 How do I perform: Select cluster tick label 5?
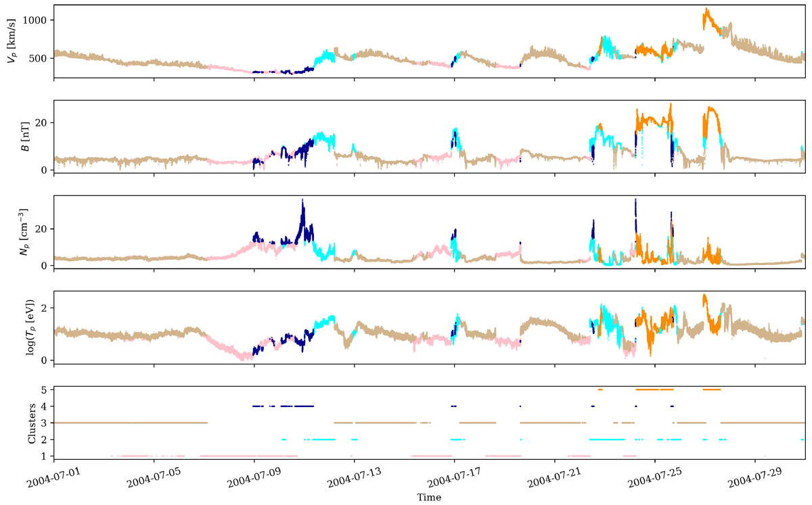(45, 390)
